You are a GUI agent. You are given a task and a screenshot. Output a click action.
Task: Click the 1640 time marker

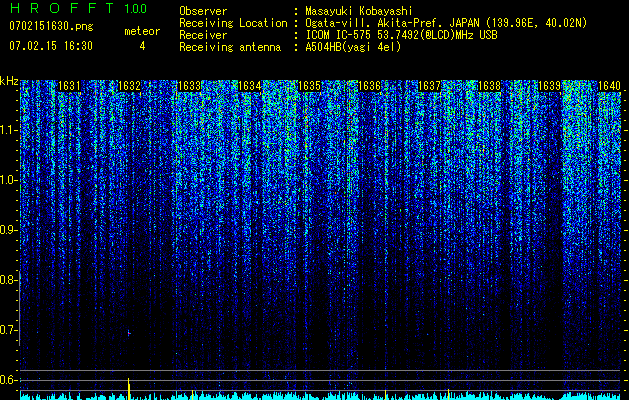[x=609, y=86]
